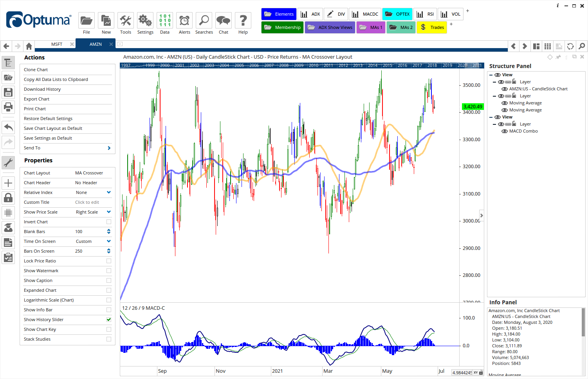Click the grid lines icon in sidebar
This screenshot has width=588, height=379.
coord(8,213)
